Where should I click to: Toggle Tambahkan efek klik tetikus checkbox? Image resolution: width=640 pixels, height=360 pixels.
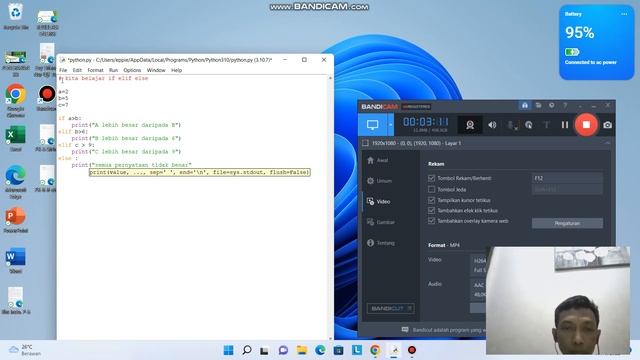click(431, 210)
